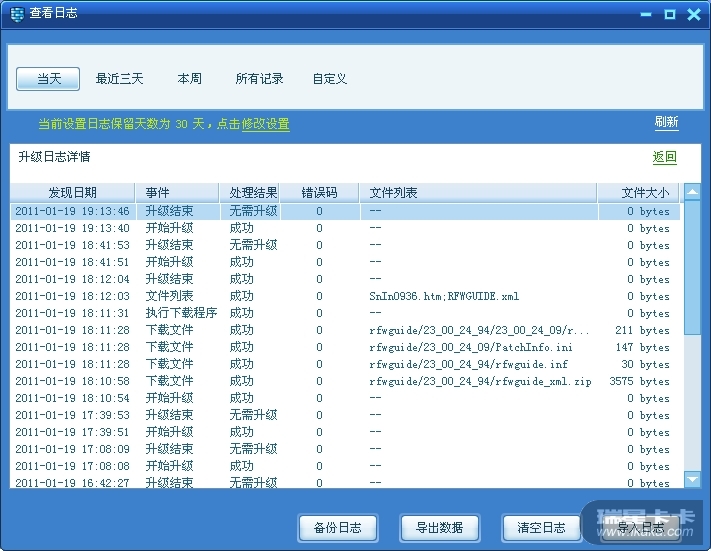Sort by 发现日期 column header
711x551 pixels.
[x=73, y=193]
